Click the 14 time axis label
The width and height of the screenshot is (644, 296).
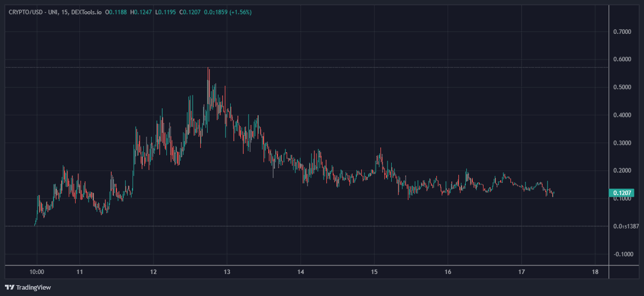[x=301, y=272]
